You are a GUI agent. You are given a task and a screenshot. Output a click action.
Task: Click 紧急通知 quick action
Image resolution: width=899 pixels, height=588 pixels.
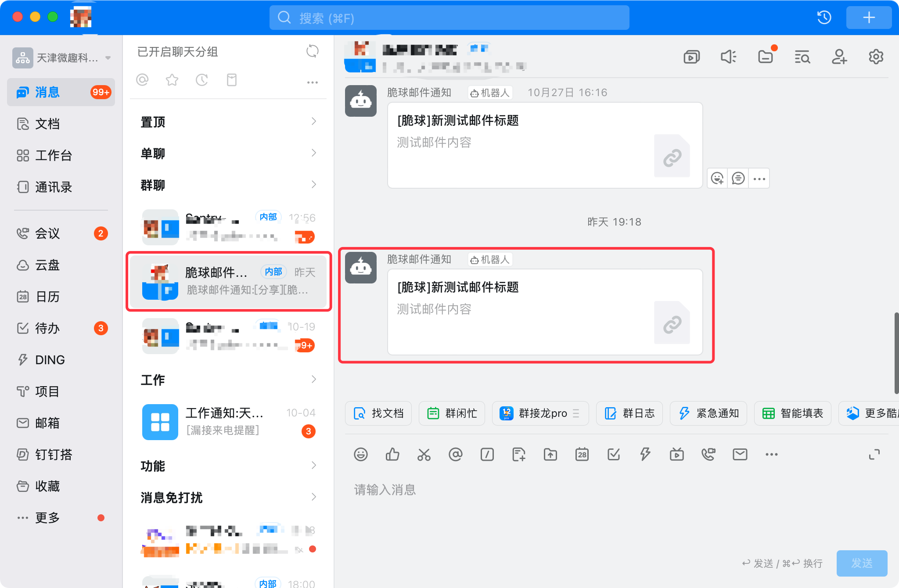(708, 413)
